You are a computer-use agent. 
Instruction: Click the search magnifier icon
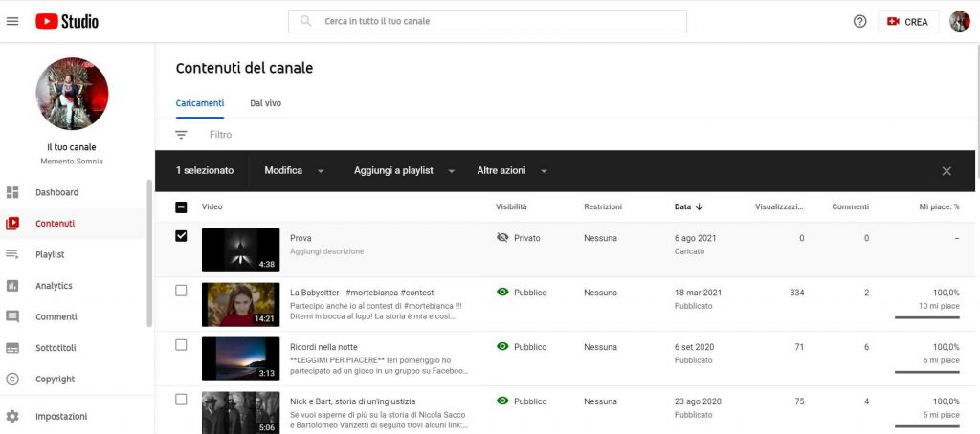click(x=305, y=21)
